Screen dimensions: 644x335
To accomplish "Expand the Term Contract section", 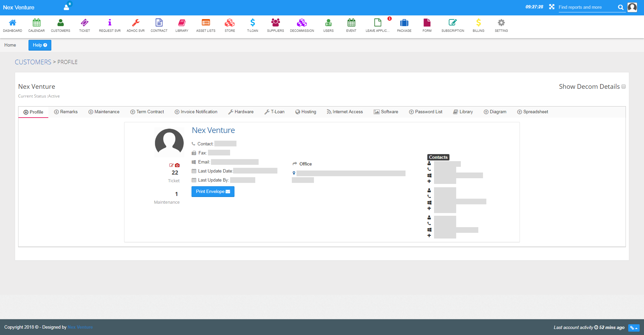I will (147, 112).
